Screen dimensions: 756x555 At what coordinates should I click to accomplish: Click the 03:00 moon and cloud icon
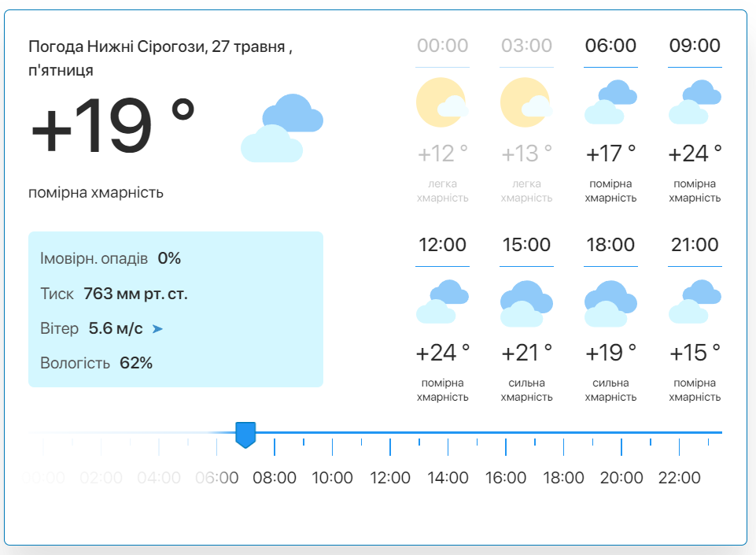pos(526,102)
